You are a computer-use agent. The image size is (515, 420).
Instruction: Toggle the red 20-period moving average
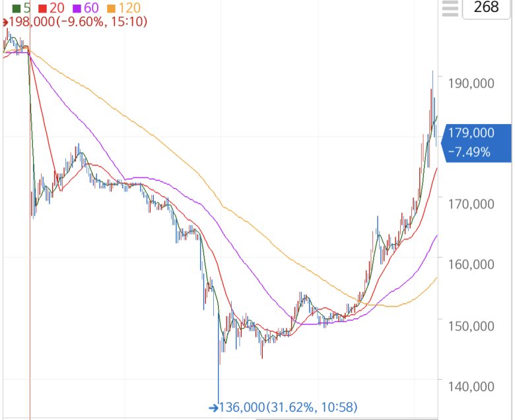click(42, 9)
